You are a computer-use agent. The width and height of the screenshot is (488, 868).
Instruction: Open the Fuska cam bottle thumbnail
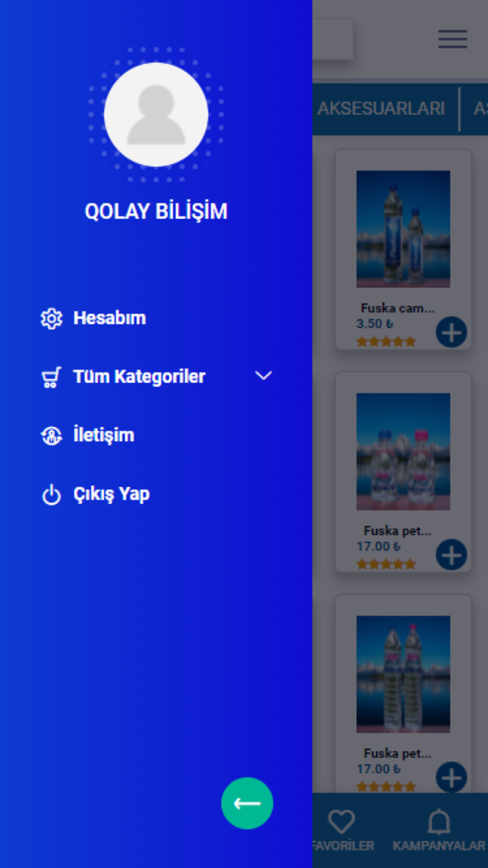[403, 229]
